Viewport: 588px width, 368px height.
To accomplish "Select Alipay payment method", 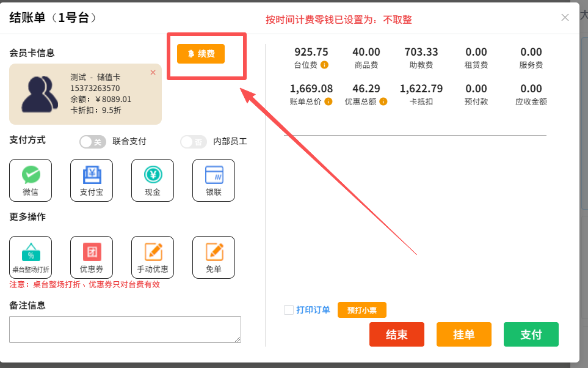I will [x=91, y=180].
